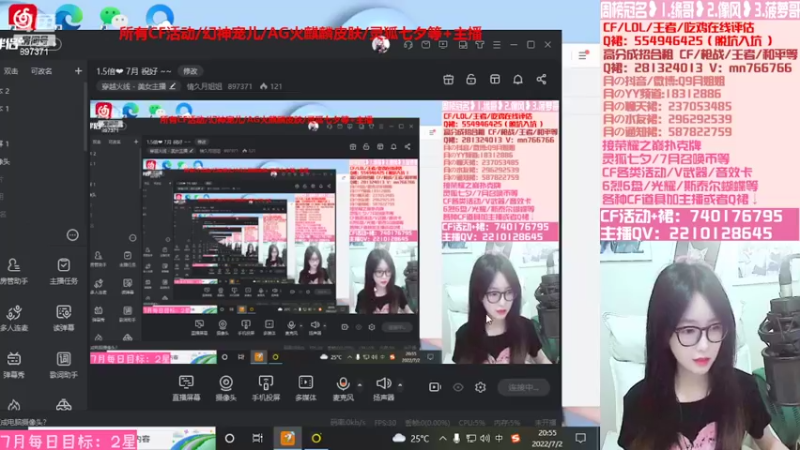Open the hamburger menu in title bar
The image size is (800, 450).
496,45
